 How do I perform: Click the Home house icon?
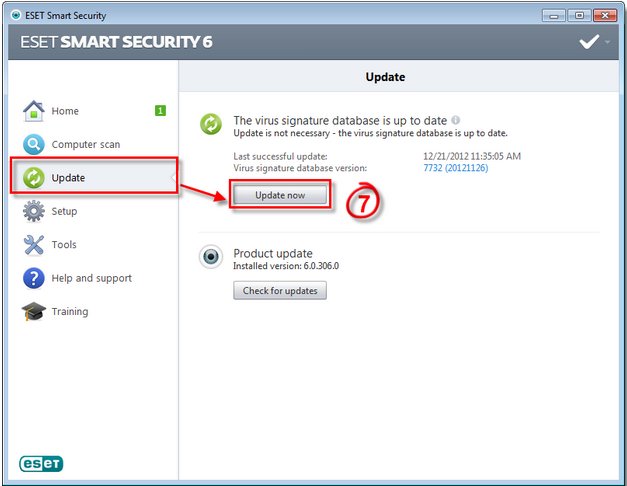click(x=34, y=111)
